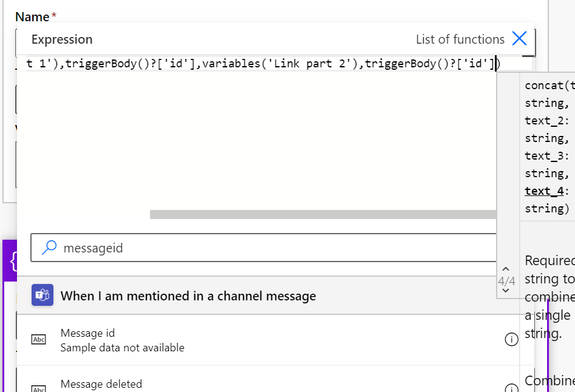
Task: Switch to the Expression tab
Action: click(62, 39)
